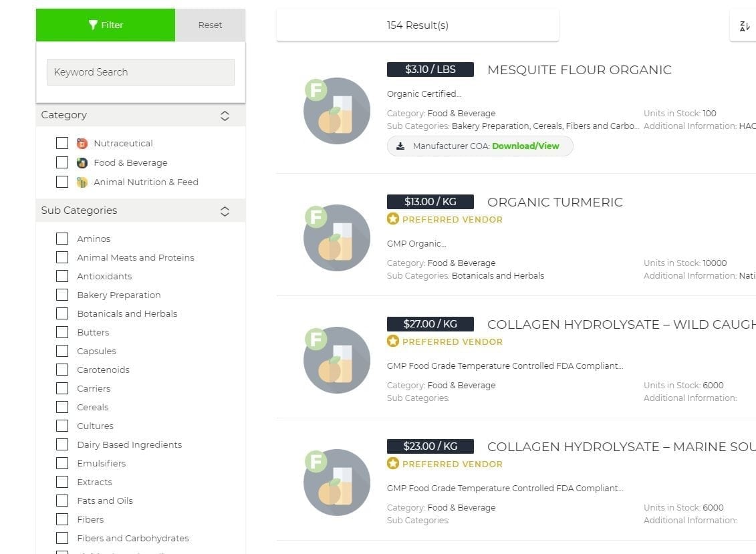Tick the Nutraceutical category checkbox
The height and width of the screenshot is (554, 756).
point(62,143)
